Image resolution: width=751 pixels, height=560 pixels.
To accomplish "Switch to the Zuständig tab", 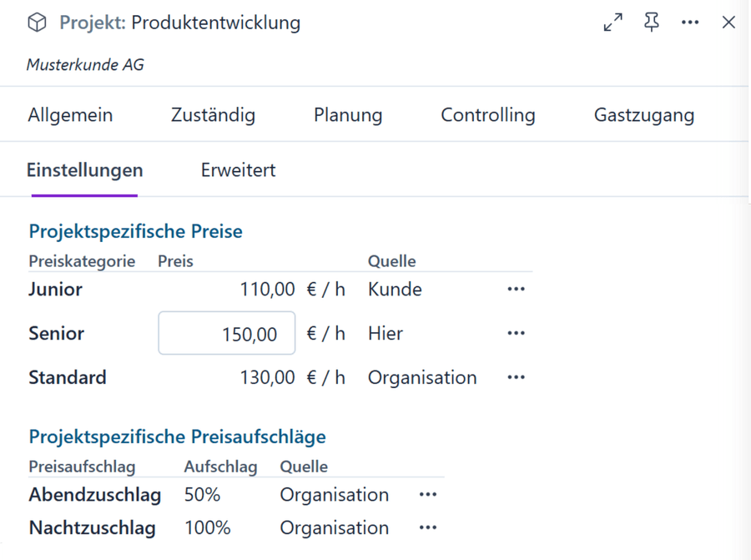I will pos(213,115).
